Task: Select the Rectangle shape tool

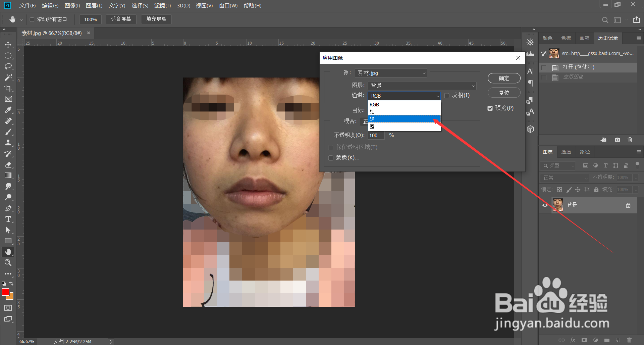Action: [8, 241]
